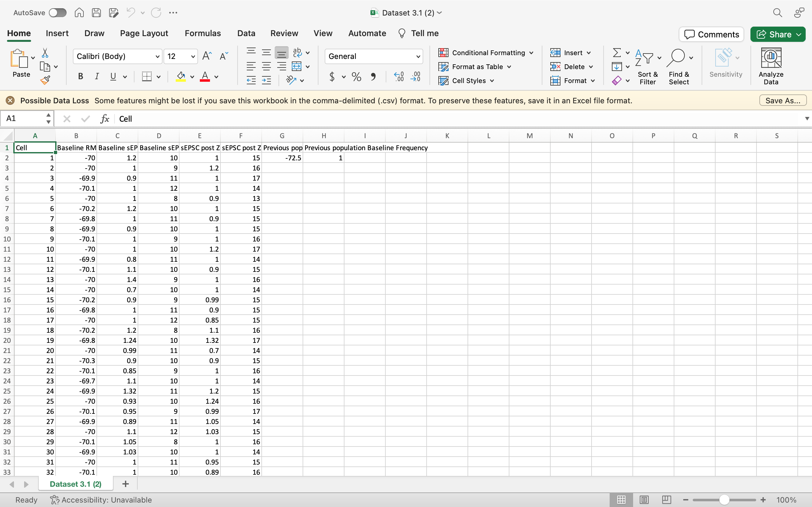Click the AutoSum sigma icon
This screenshot has height=507, width=812.
click(616, 53)
